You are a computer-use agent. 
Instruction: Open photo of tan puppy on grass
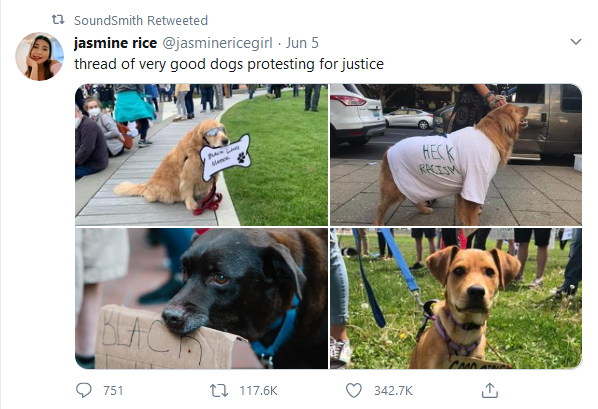(x=456, y=298)
